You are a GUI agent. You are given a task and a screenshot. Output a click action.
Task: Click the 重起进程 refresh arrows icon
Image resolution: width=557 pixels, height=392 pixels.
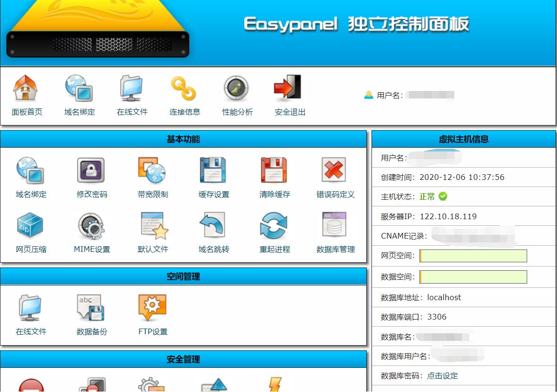click(x=274, y=226)
